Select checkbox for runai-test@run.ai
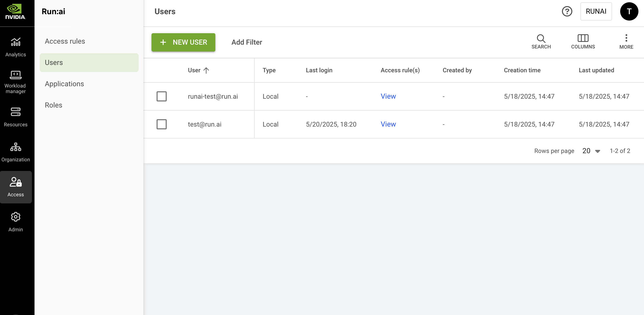 coord(161,96)
